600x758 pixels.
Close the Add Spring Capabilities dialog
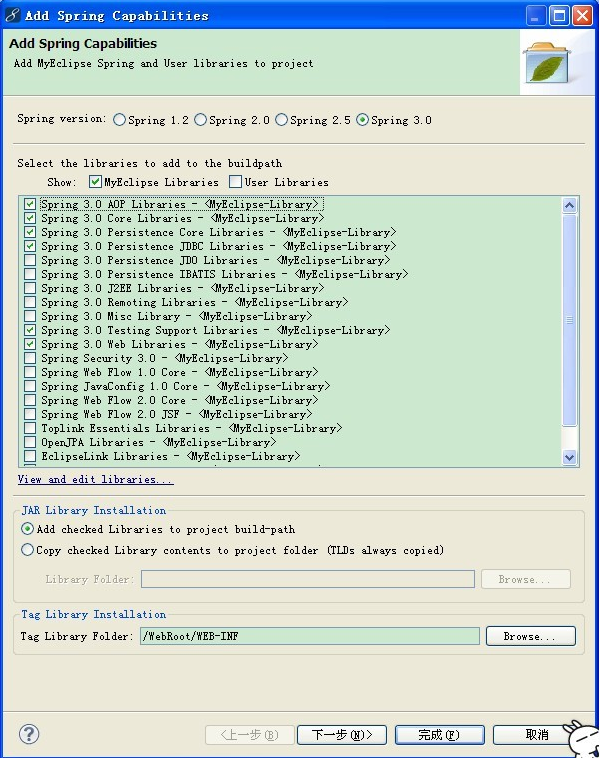583,16
